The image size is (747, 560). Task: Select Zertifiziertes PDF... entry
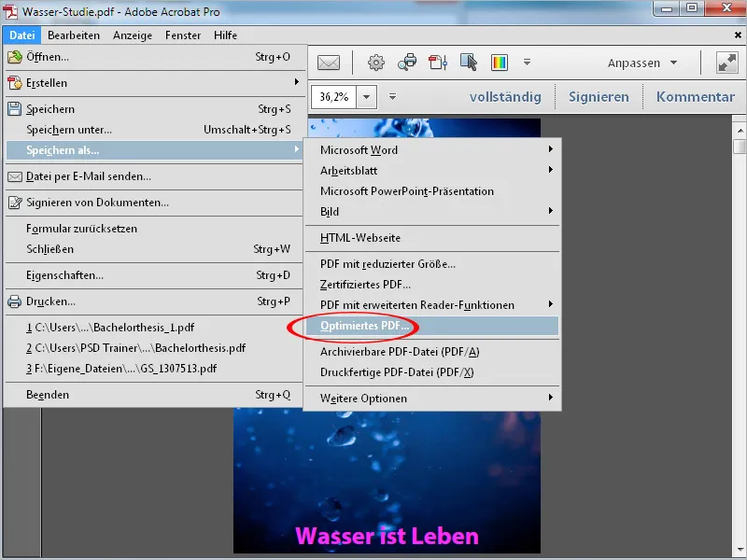pos(432,285)
